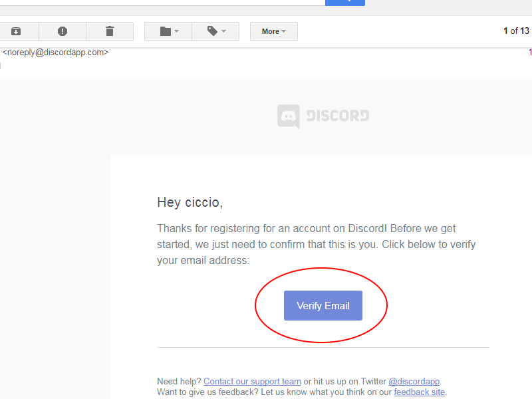532x399 pixels.
Task: Click the noreply@discordapp.com sender address
Action: [55, 53]
